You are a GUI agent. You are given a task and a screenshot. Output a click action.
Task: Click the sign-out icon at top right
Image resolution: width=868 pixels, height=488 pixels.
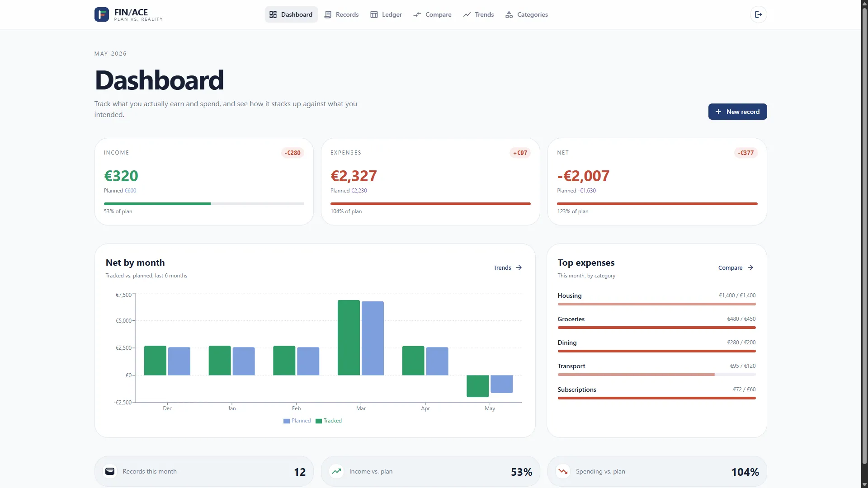[x=758, y=14]
